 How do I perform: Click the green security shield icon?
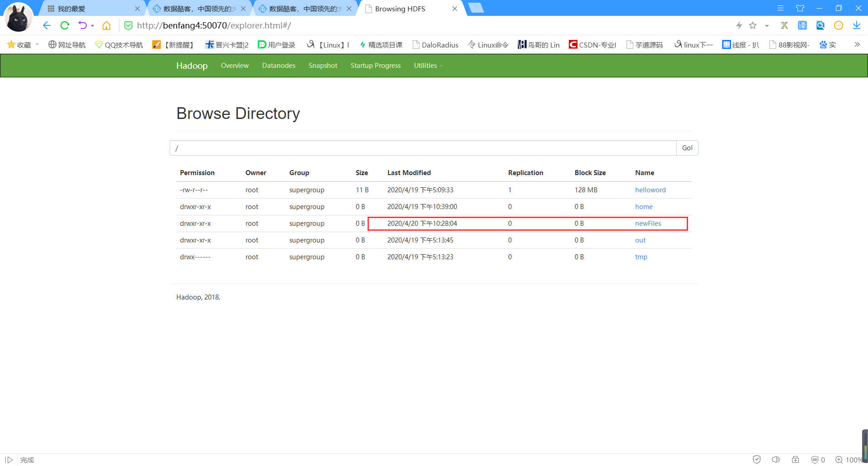click(x=128, y=26)
